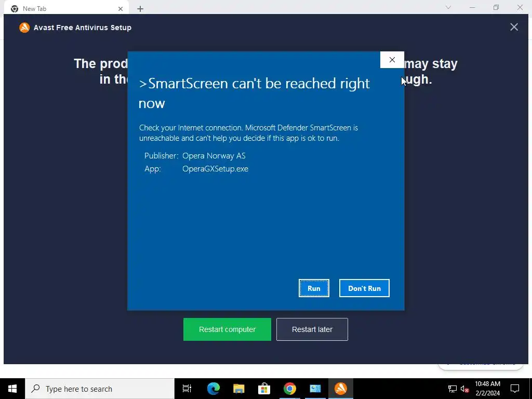Click the Type here to search box
Viewport: 532px width, 399px height.
(100, 389)
